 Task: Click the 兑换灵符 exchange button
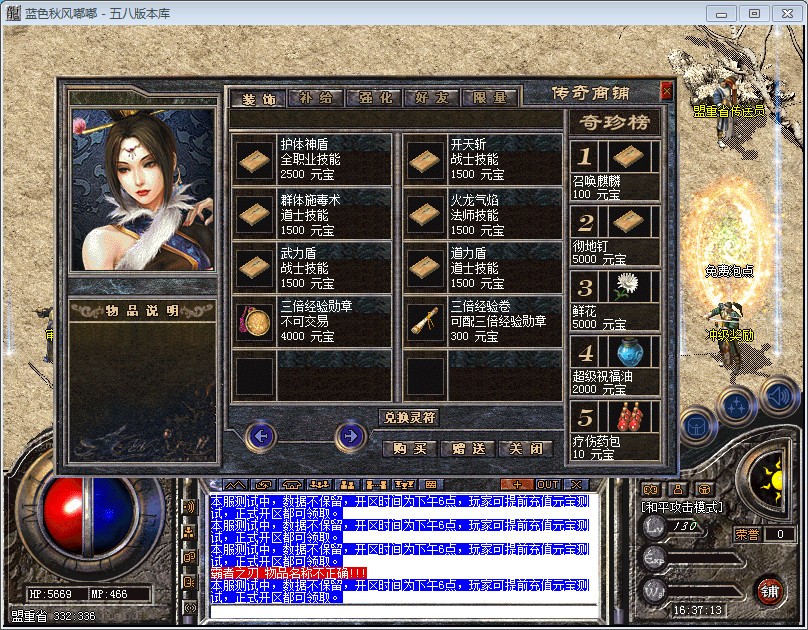point(408,417)
